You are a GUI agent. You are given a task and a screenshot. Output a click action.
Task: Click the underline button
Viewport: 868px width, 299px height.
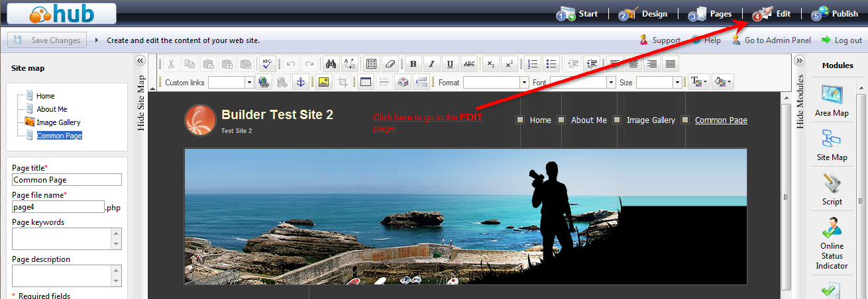tap(451, 64)
